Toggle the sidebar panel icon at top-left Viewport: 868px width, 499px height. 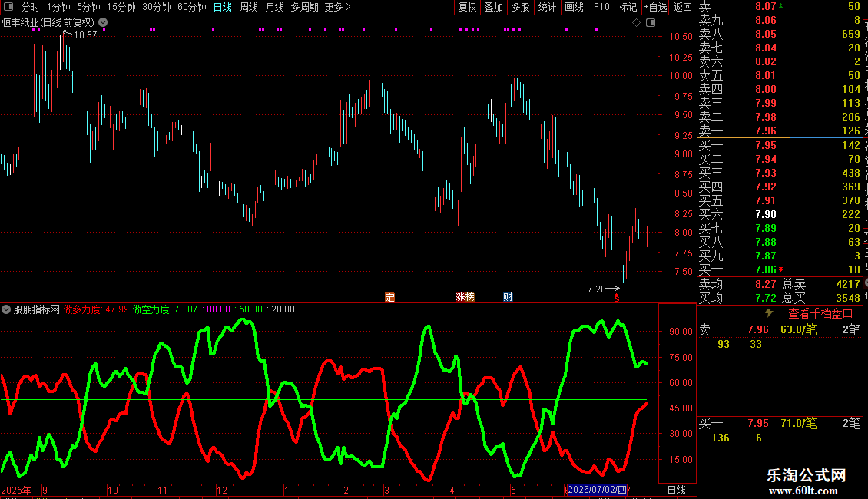coord(8,7)
